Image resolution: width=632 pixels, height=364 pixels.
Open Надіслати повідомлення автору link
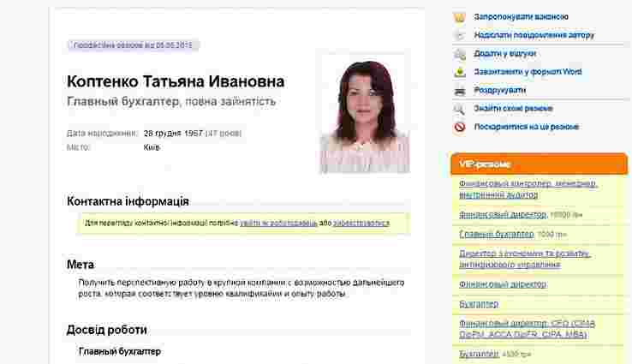(x=534, y=35)
